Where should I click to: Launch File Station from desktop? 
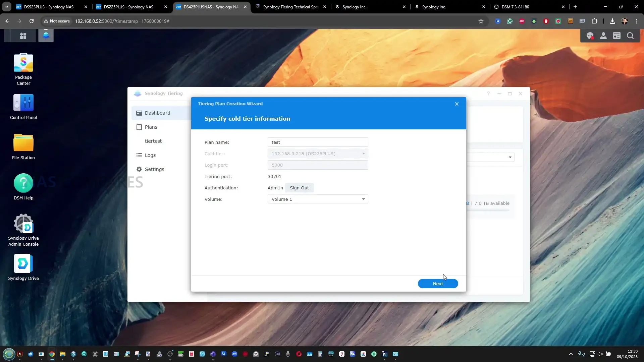click(23, 143)
